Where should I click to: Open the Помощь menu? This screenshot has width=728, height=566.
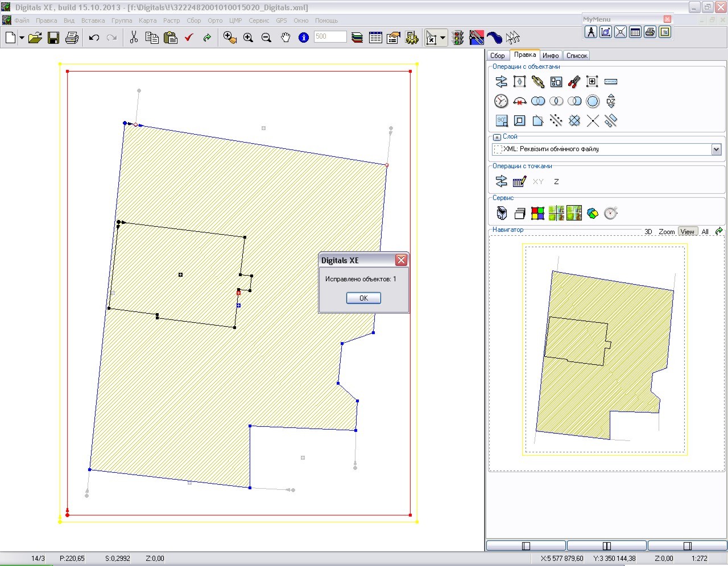[x=326, y=20]
